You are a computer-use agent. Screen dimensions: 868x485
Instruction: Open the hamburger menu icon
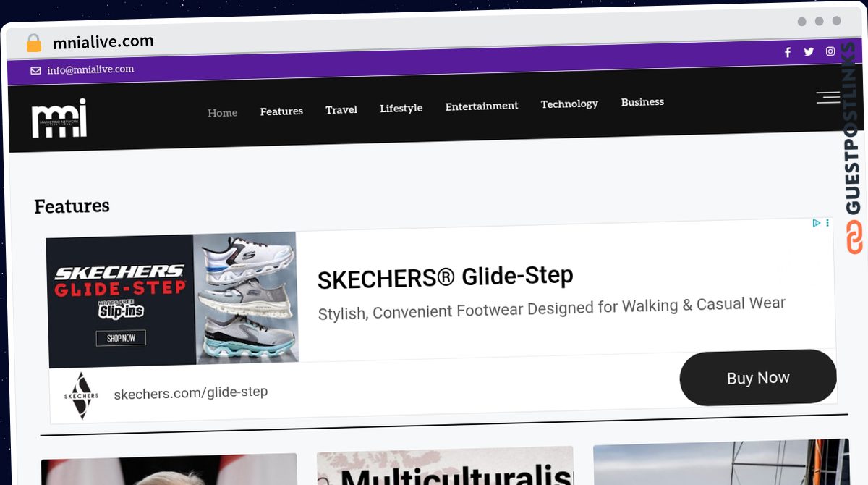[x=827, y=98]
